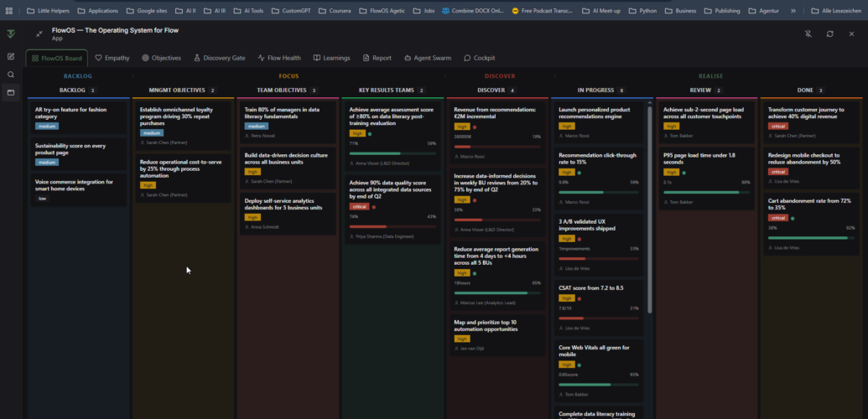Open the Flow Health tab

coord(278,58)
